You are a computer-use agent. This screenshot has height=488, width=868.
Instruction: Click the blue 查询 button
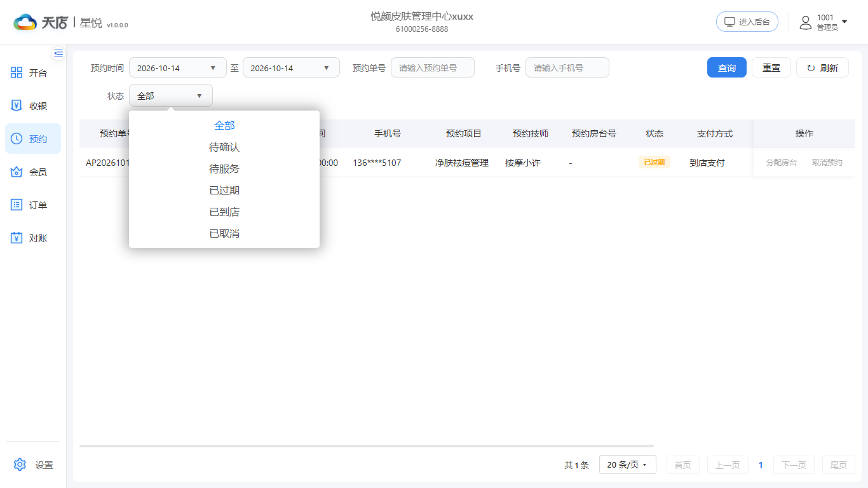727,68
